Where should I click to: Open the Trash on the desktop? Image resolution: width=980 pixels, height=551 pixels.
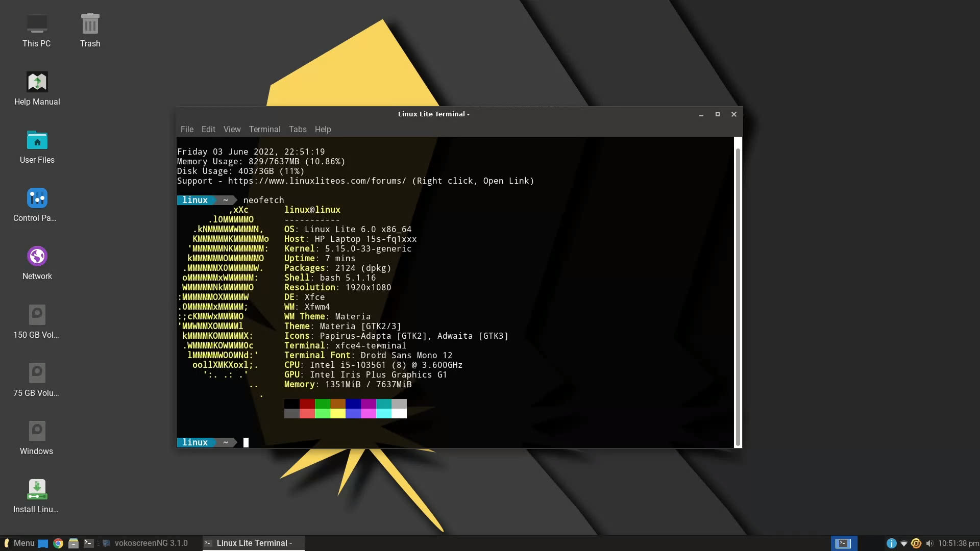(x=90, y=28)
